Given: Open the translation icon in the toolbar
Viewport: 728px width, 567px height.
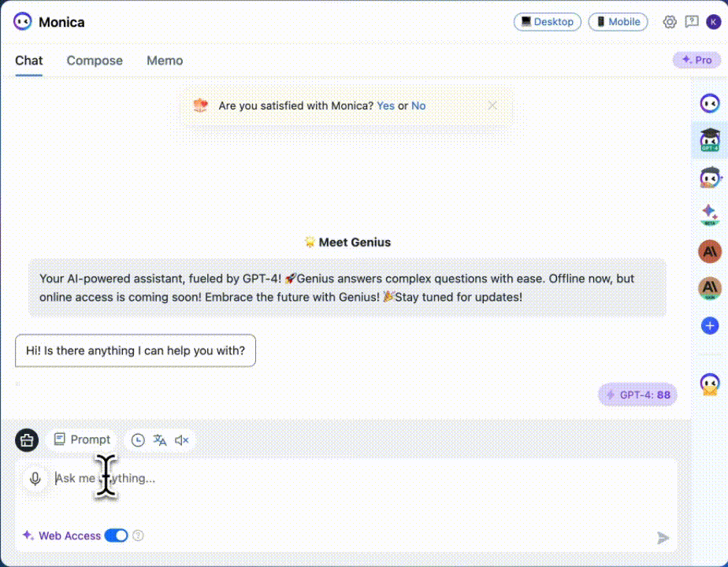Looking at the screenshot, I should pos(160,439).
